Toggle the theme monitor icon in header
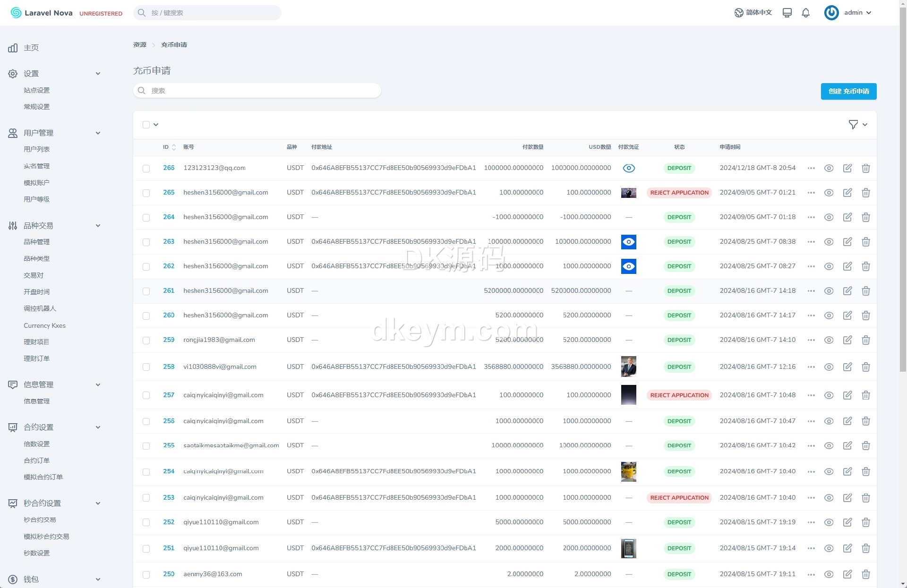The width and height of the screenshot is (907, 588). click(787, 13)
